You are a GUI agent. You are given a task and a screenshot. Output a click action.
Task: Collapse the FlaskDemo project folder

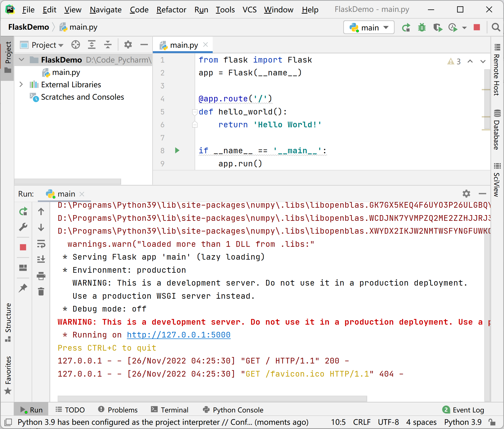click(x=22, y=60)
